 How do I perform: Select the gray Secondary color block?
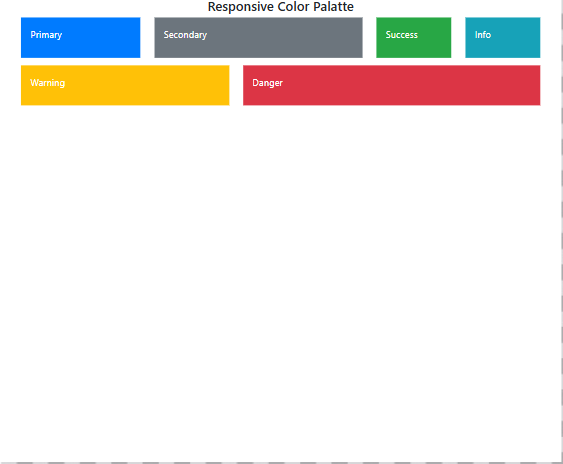point(258,37)
